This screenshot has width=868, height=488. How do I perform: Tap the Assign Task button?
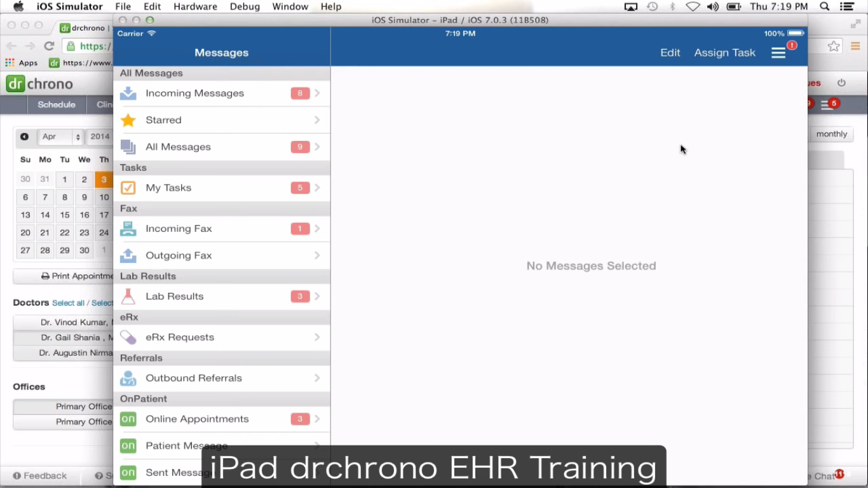click(724, 53)
